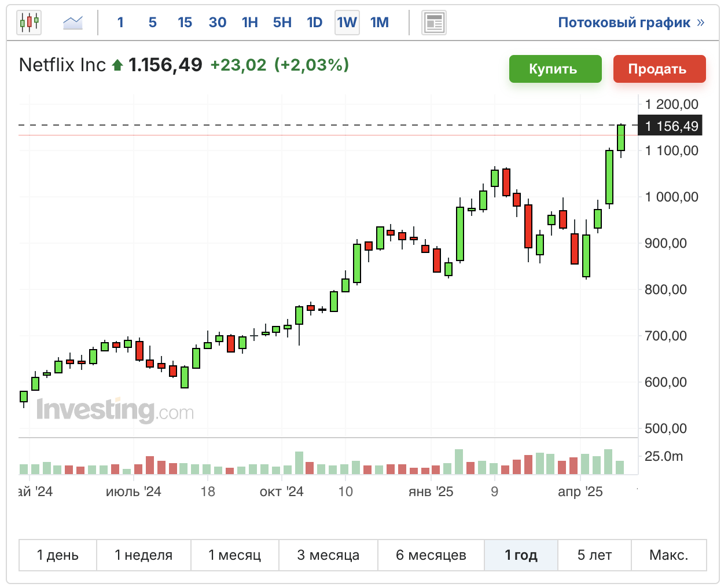Select the 1H interval
Image resolution: width=728 pixels, height=587 pixels.
250,23
